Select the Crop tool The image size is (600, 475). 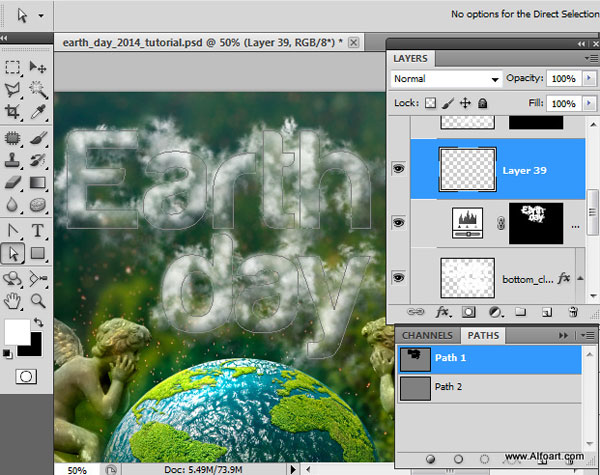[x=13, y=112]
